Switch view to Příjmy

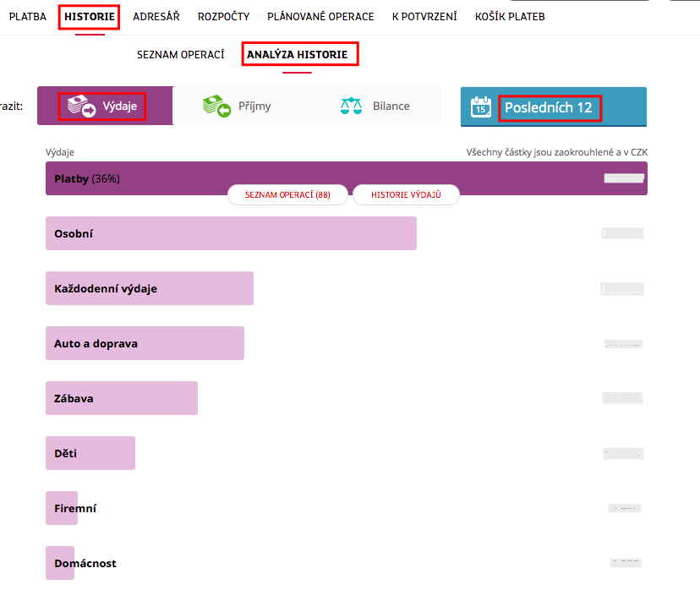(254, 107)
